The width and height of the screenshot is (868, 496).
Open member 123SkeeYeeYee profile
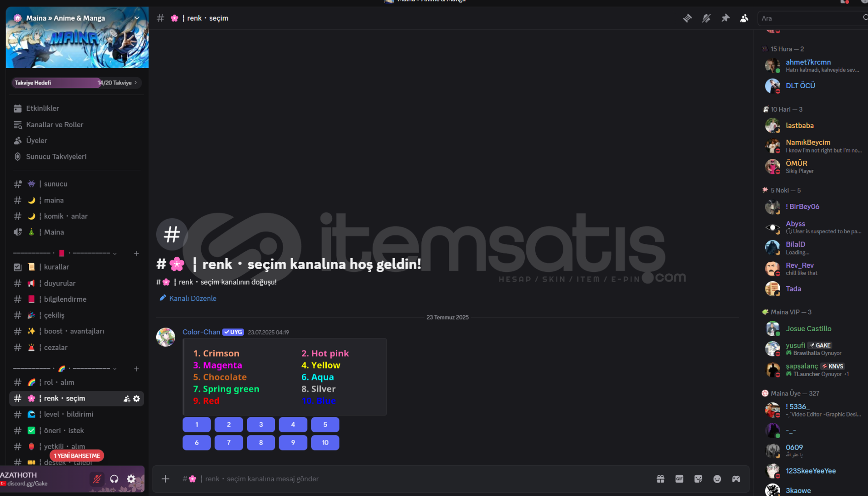pyautogui.click(x=813, y=471)
